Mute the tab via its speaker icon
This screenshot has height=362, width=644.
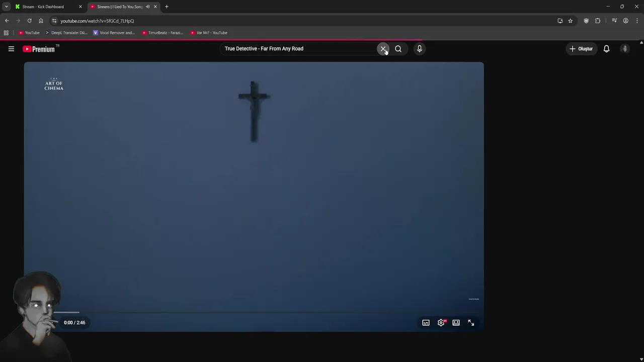click(x=147, y=7)
